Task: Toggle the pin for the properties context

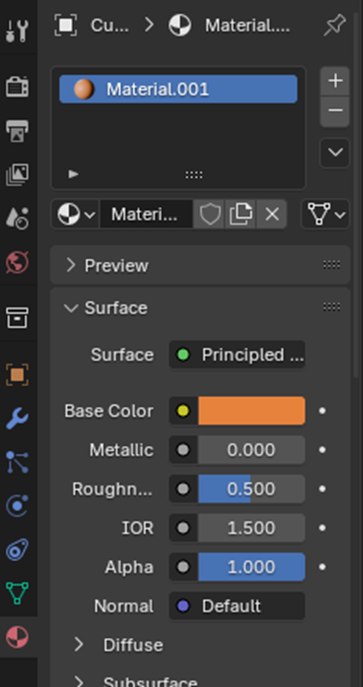Action: [335, 25]
